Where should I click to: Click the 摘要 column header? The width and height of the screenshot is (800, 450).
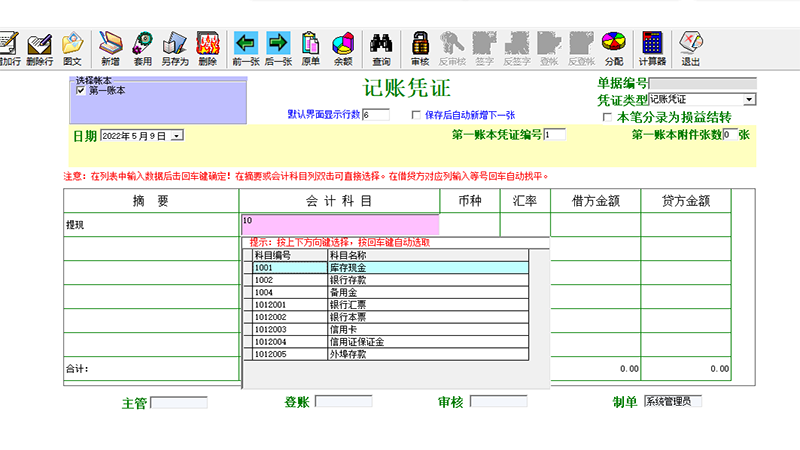click(x=151, y=201)
